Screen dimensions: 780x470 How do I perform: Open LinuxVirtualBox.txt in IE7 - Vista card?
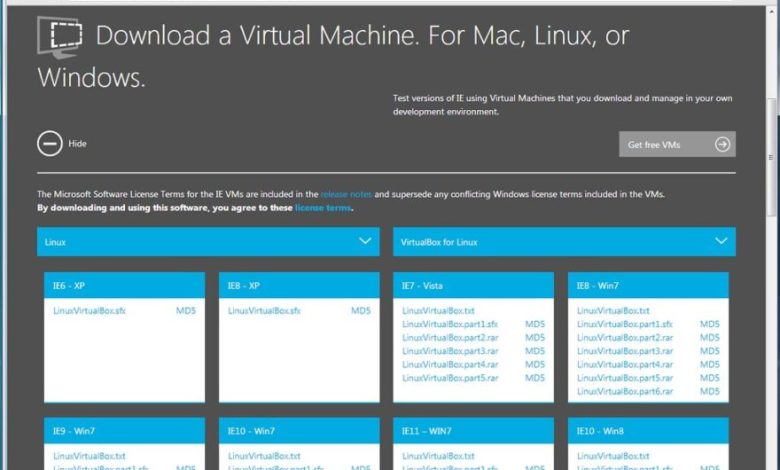pyautogui.click(x=438, y=311)
